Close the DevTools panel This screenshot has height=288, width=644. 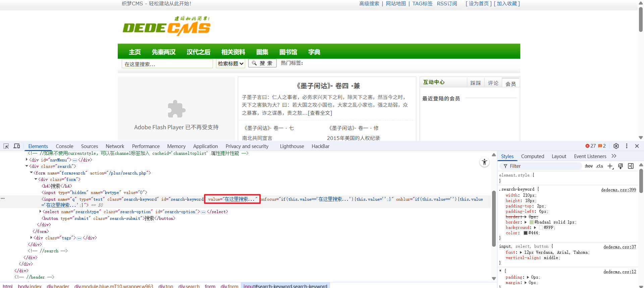point(637,146)
